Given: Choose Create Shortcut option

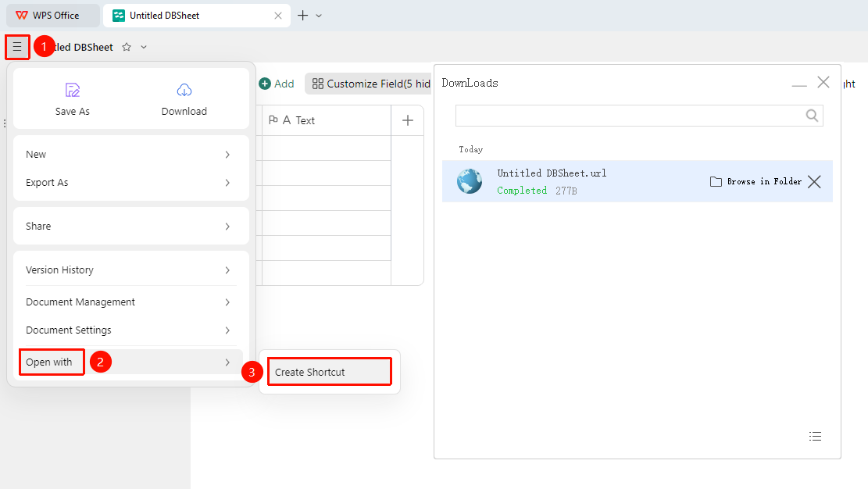Looking at the screenshot, I should [x=330, y=372].
